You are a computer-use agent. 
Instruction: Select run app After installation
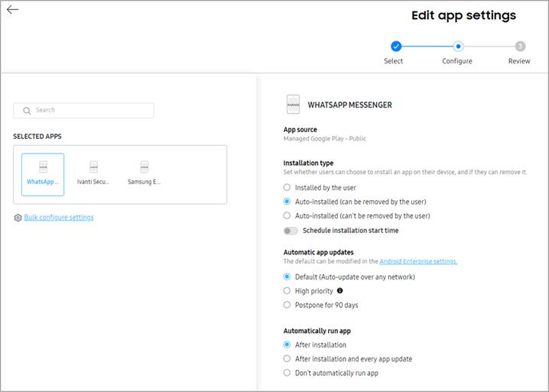pos(287,345)
